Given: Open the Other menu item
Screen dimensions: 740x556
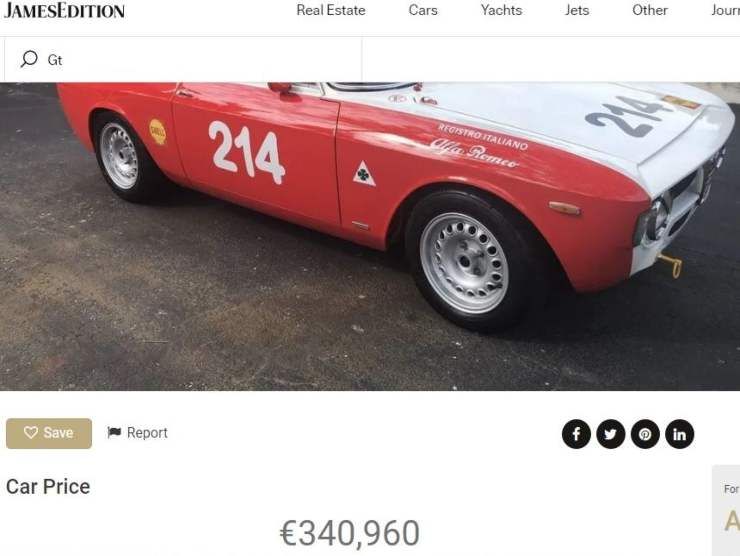Looking at the screenshot, I should (650, 10).
